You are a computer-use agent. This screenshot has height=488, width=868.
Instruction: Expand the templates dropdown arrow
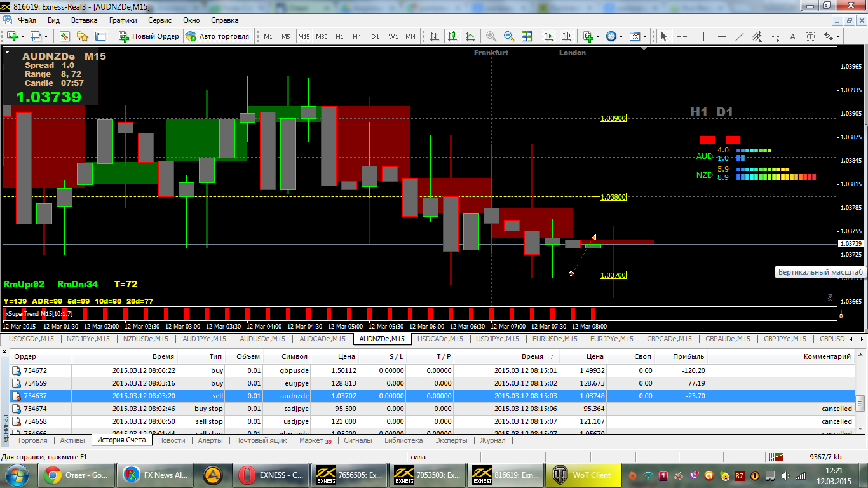[644, 36]
